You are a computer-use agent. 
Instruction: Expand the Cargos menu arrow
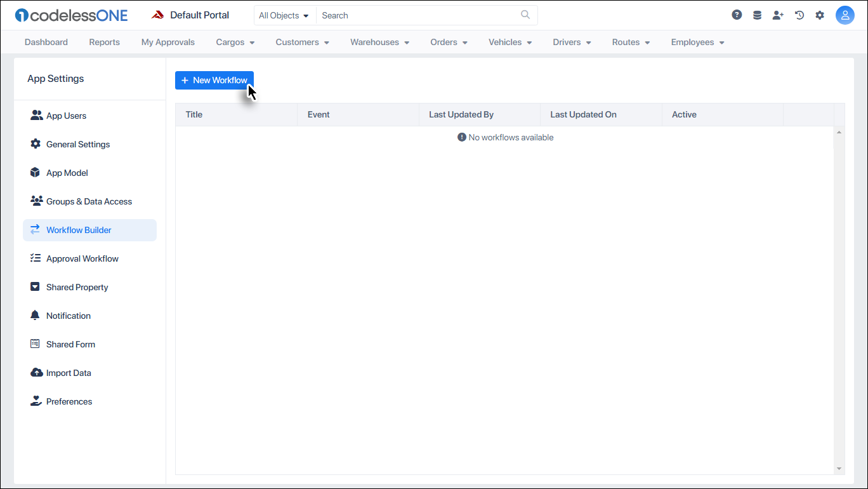tap(252, 43)
